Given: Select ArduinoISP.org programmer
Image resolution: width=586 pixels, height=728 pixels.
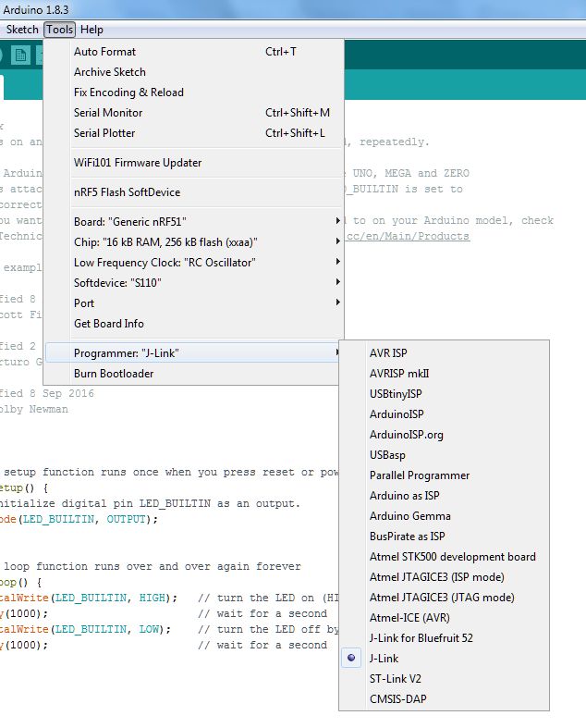Looking at the screenshot, I should click(445, 435).
